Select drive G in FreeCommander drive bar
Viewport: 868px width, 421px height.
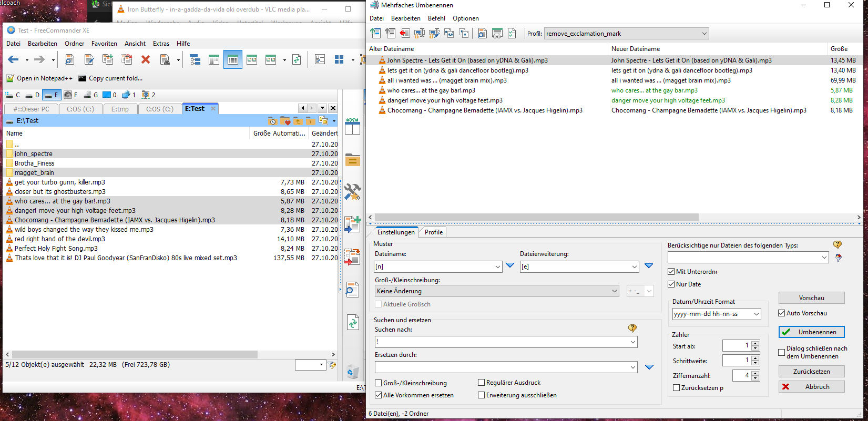coord(90,95)
